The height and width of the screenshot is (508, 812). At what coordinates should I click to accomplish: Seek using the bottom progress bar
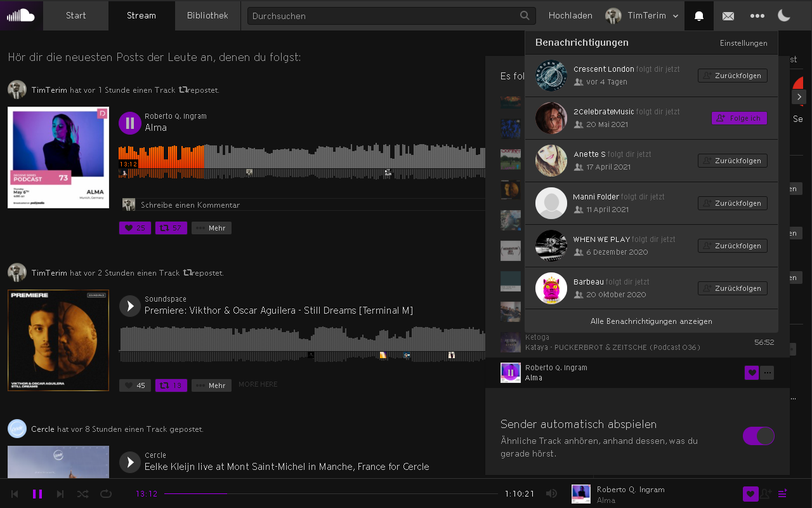[331, 493]
